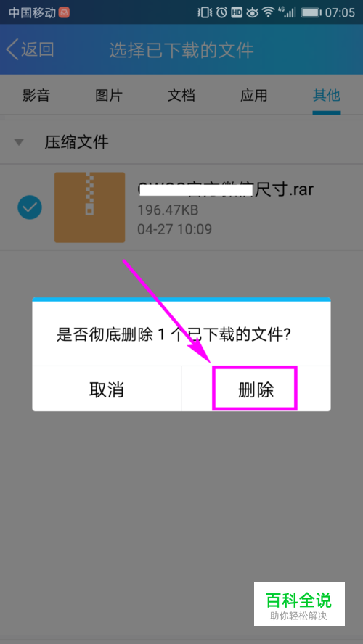Viewport: 363px width, 644px height.
Task: Tap the back arrow icon
Action: [x=12, y=50]
